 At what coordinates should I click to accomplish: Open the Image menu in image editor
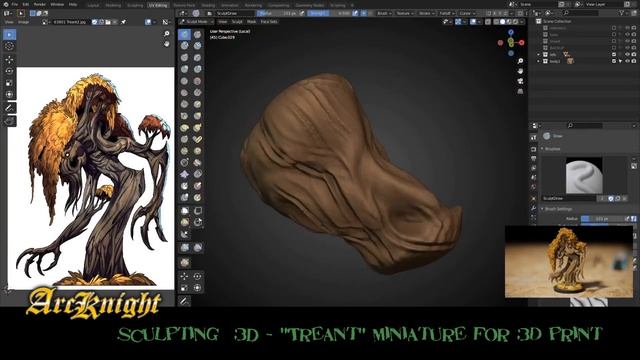click(x=23, y=22)
